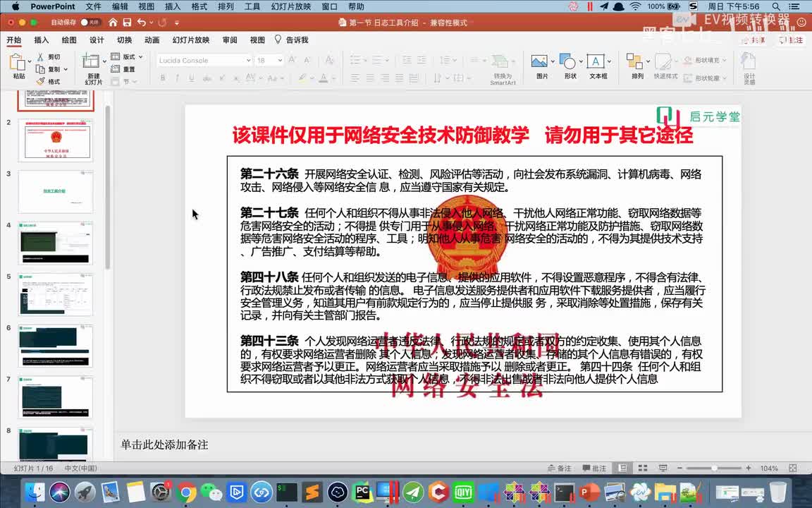Click the notes field 单击此处添加备注
812x508 pixels.
(x=165, y=445)
